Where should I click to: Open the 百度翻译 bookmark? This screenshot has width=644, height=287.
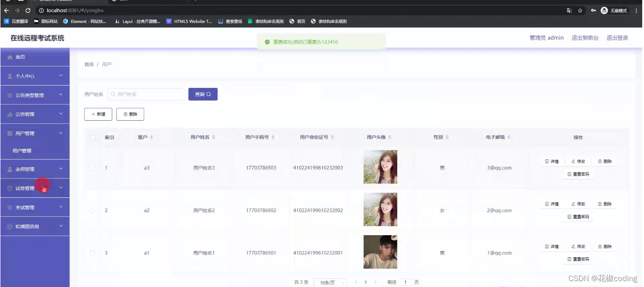[16, 21]
